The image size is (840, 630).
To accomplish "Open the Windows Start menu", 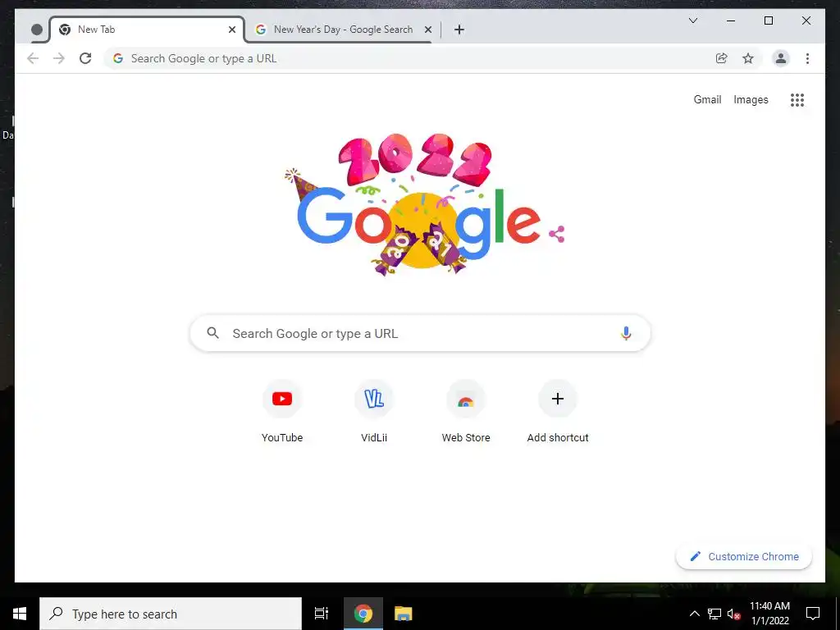I will (20, 614).
